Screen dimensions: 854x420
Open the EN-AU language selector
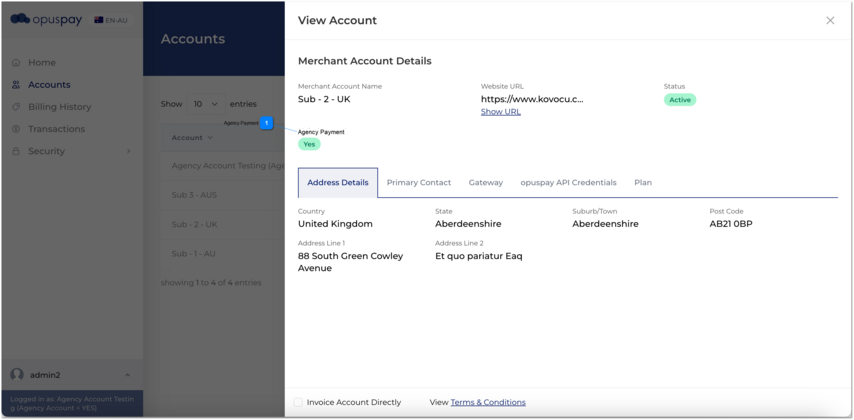tap(111, 20)
